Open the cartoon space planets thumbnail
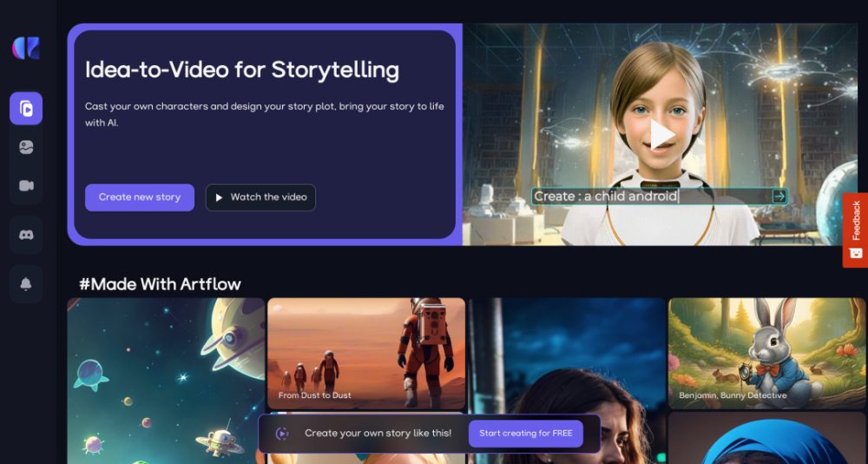The width and height of the screenshot is (868, 464). (x=166, y=381)
